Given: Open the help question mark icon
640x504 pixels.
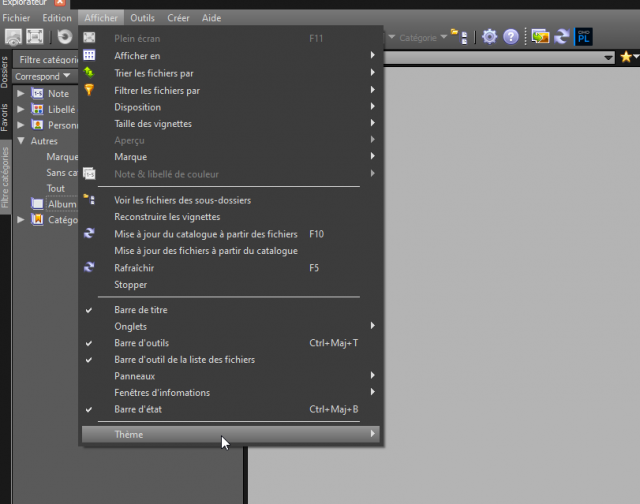Looking at the screenshot, I should coord(511,37).
